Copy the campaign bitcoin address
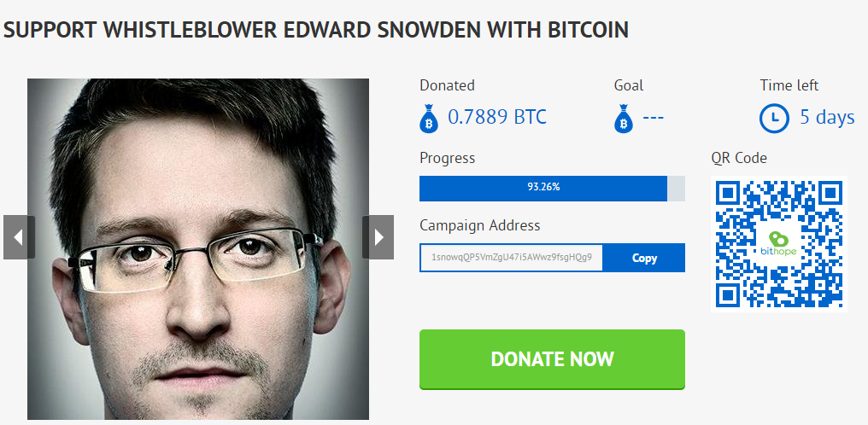The height and width of the screenshot is (425, 868). 644,258
